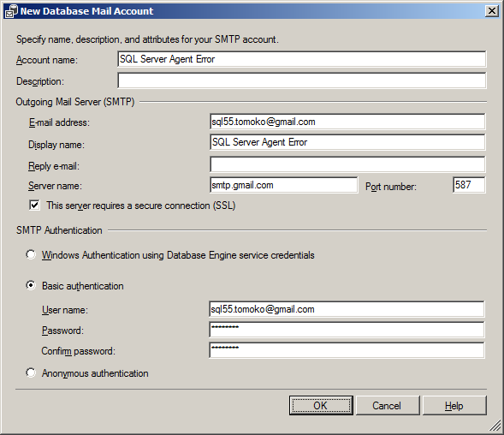Confirm the dialog with OK
This screenshot has height=435, width=504.
coord(321,405)
